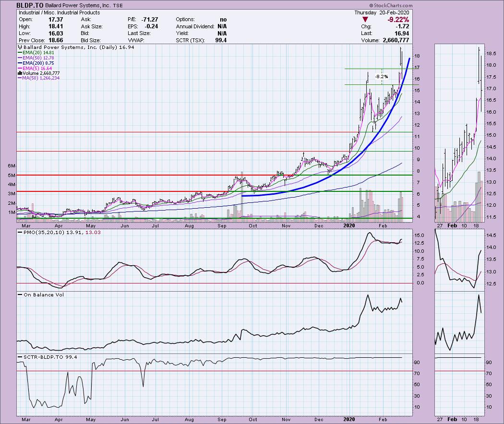Viewport: 504px width, 424px height.
Task: Click the Industrial / Misc. Industrial Products label
Action: (x=59, y=12)
